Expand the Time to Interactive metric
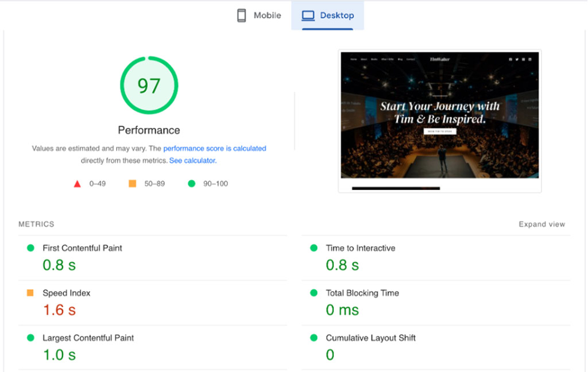588x372 pixels. pos(360,248)
